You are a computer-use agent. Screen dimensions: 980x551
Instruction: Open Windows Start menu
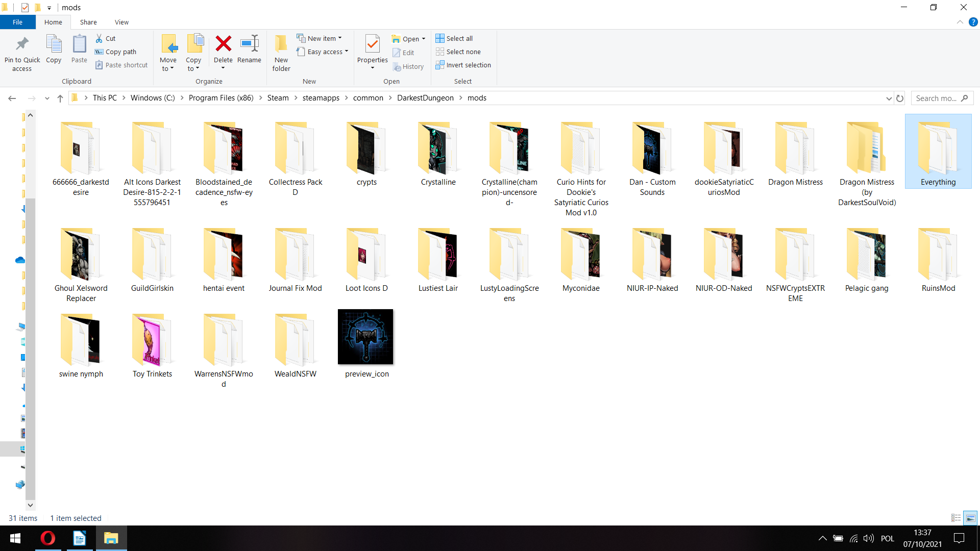(x=15, y=538)
